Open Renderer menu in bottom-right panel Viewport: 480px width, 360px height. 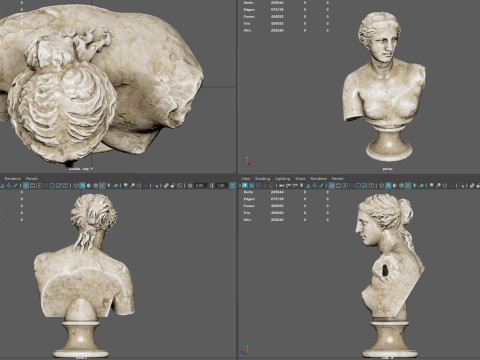[x=319, y=179]
